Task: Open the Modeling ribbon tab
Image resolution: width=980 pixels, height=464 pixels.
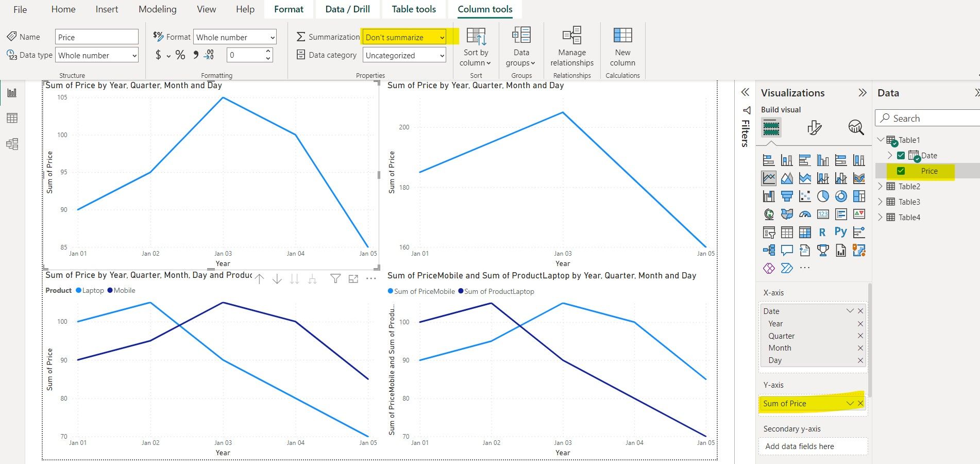Action: (x=158, y=9)
